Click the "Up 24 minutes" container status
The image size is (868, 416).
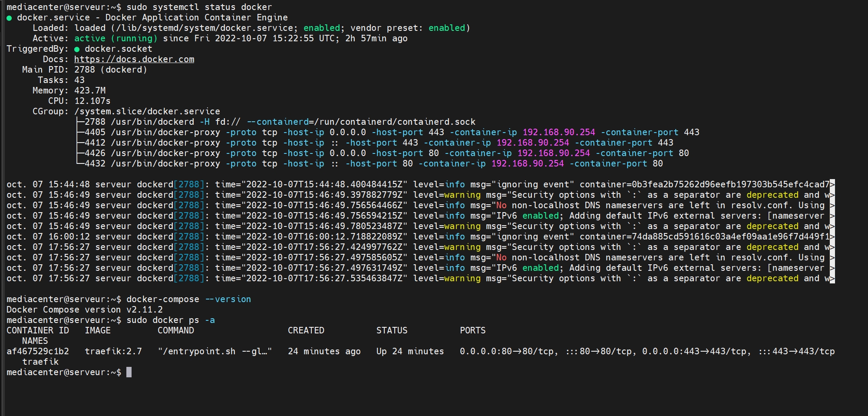(410, 352)
